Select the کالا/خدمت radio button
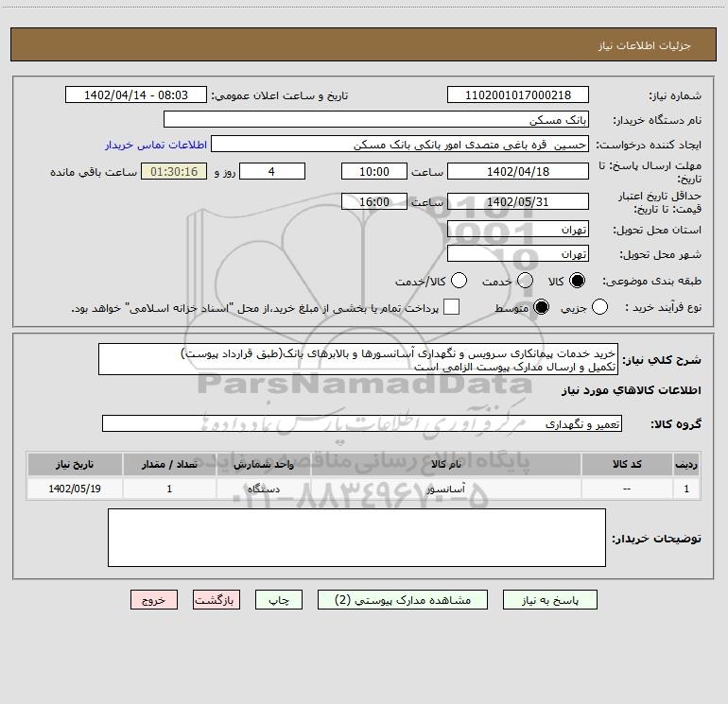 459,281
